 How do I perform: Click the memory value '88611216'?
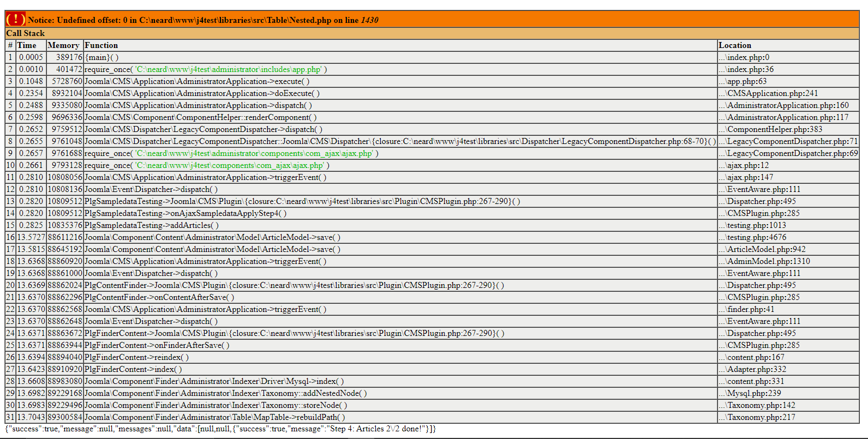point(65,237)
